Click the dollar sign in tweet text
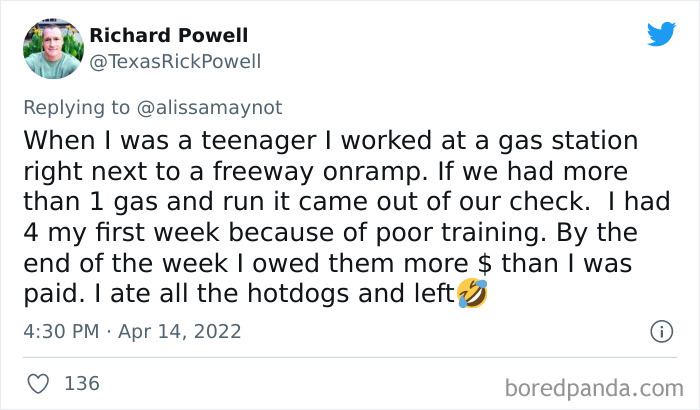 484,263
